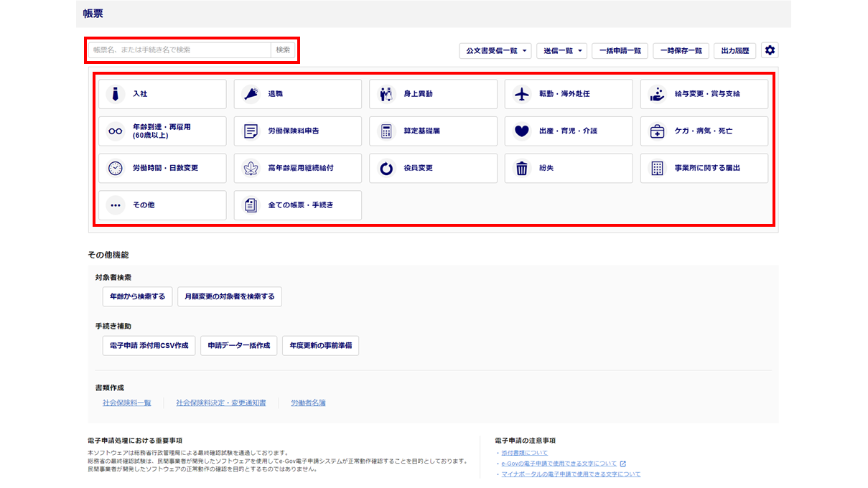868x488 pixels.
Task: Open settings with the gear icon
Action: pos(770,50)
